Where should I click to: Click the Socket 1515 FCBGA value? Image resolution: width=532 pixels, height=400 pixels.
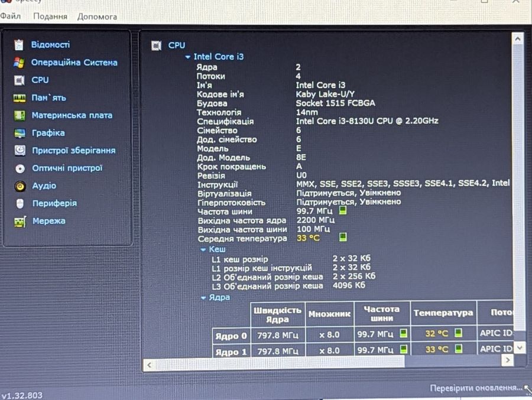pos(335,103)
